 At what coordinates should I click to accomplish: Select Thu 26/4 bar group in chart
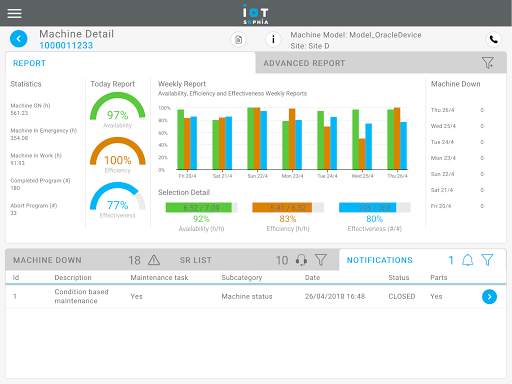click(x=397, y=138)
